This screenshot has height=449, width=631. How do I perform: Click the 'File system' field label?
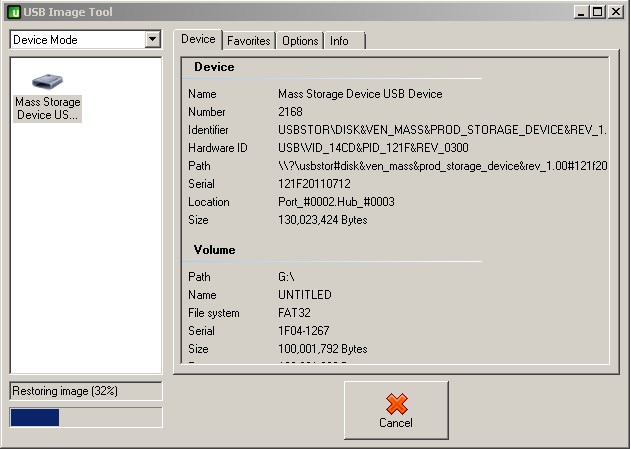pyautogui.click(x=214, y=313)
